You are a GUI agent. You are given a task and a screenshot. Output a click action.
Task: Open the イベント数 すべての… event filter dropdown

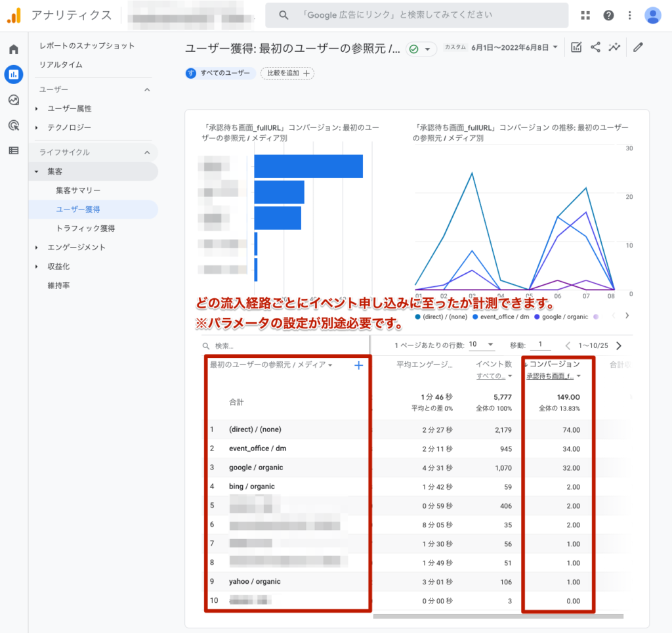coord(494,376)
